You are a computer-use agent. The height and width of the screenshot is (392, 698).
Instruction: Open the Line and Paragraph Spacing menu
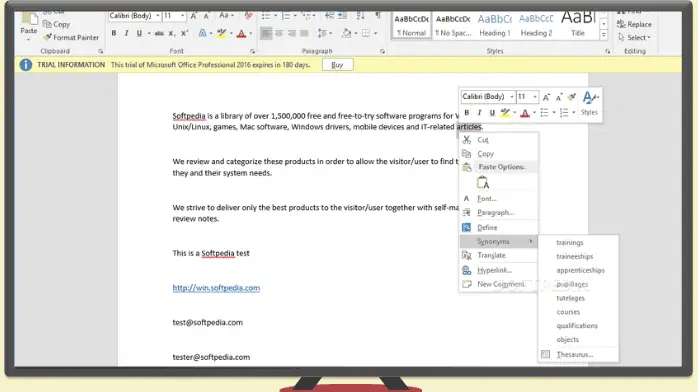(x=324, y=33)
